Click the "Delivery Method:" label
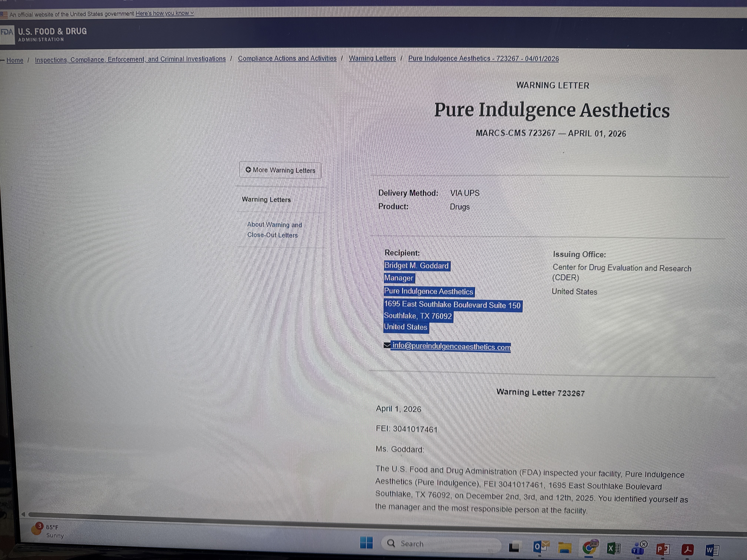 pyautogui.click(x=408, y=193)
